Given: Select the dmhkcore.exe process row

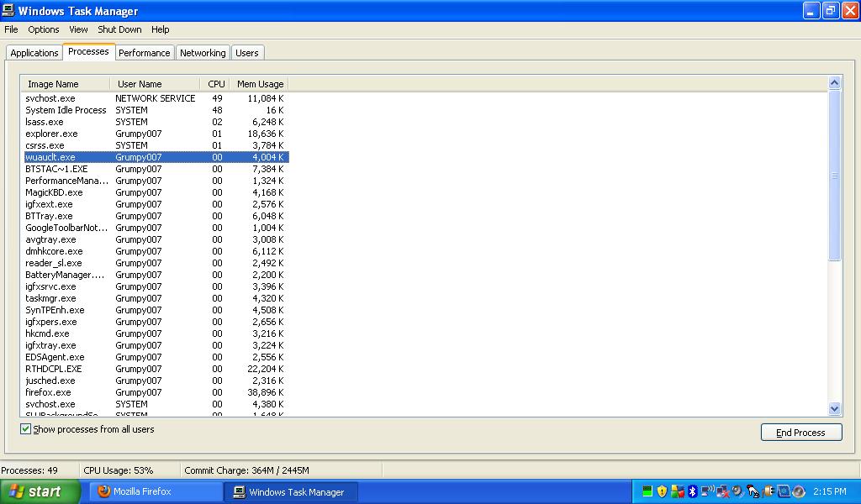Looking at the screenshot, I should tap(155, 251).
